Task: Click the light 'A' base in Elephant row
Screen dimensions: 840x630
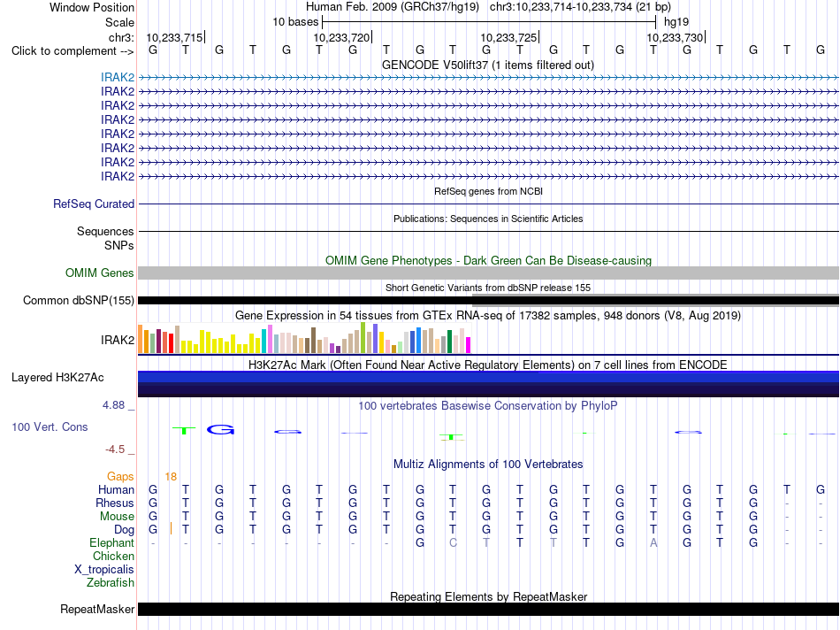Action: coord(653,542)
